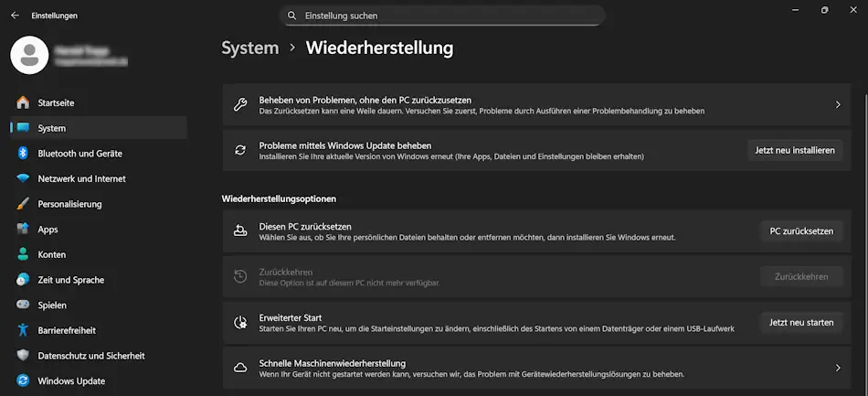Click Jetzt neu installieren button
Viewport: 868px width, 396px height.
pyautogui.click(x=795, y=150)
